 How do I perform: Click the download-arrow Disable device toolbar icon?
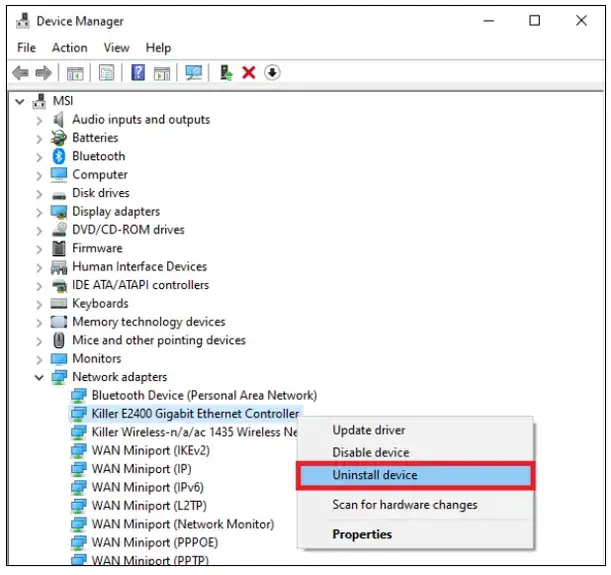click(272, 72)
